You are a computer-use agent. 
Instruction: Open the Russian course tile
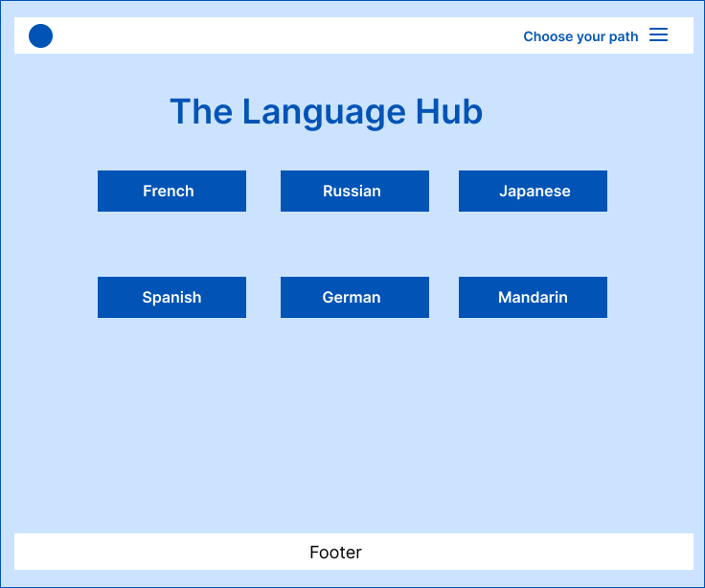[354, 192]
